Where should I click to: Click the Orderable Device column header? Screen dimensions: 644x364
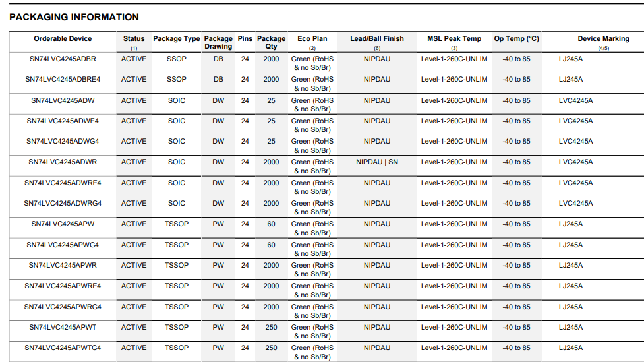tap(63, 39)
